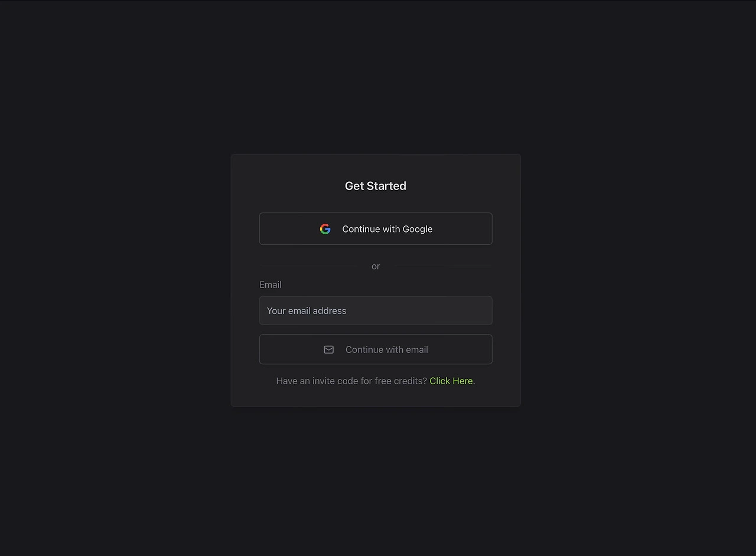Click the "Continue with email" text label

click(x=387, y=349)
